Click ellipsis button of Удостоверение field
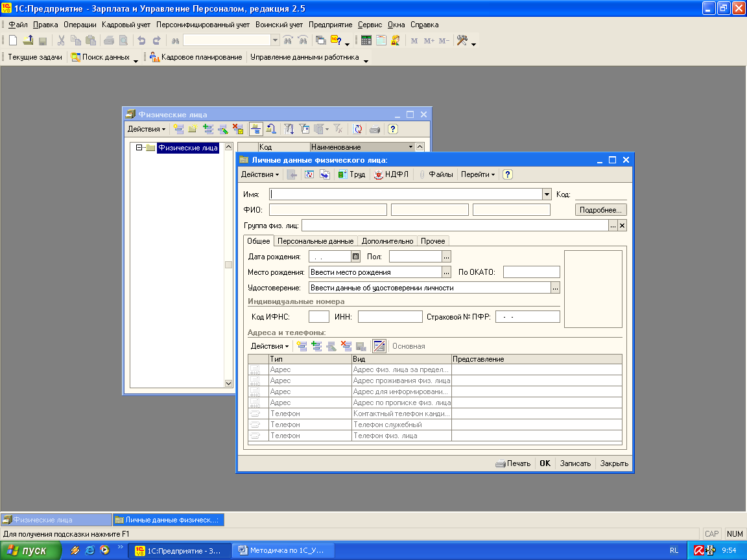 coord(556,288)
